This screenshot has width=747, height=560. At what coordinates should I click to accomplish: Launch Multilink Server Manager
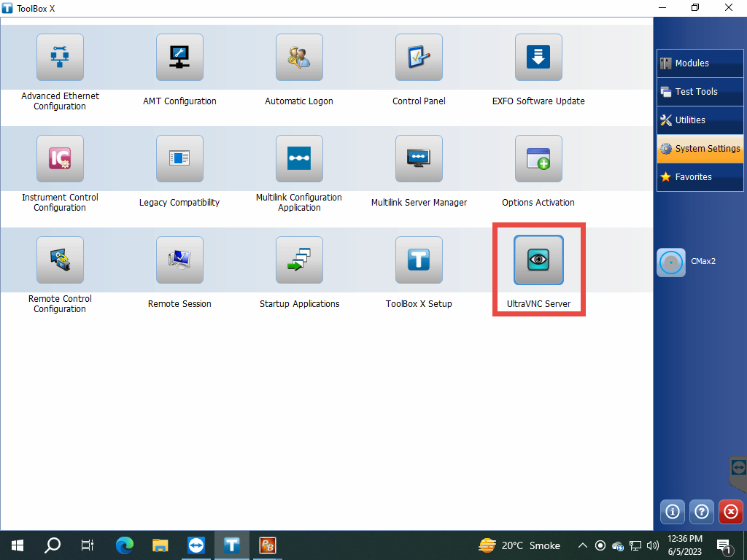click(x=419, y=158)
